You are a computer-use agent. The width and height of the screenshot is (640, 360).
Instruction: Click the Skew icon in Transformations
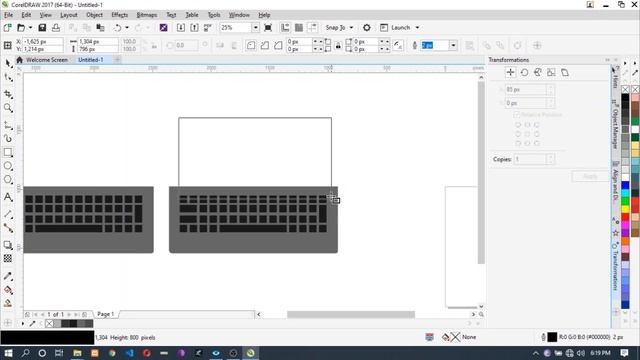(565, 73)
